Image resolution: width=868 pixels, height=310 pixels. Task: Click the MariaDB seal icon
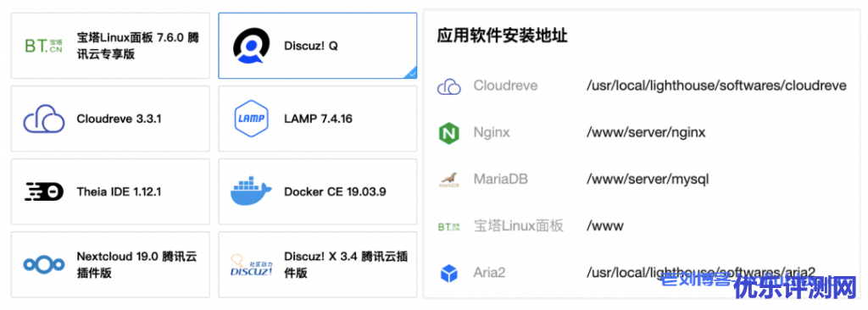point(449,180)
